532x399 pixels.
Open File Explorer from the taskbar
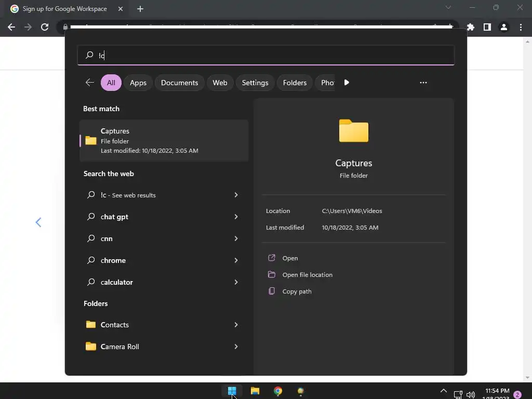(255, 391)
